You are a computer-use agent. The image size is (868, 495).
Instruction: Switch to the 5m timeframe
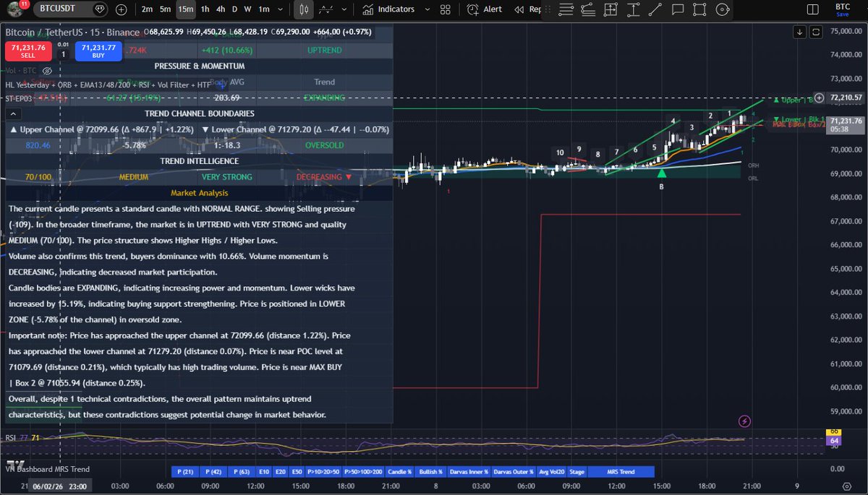pyautogui.click(x=166, y=9)
